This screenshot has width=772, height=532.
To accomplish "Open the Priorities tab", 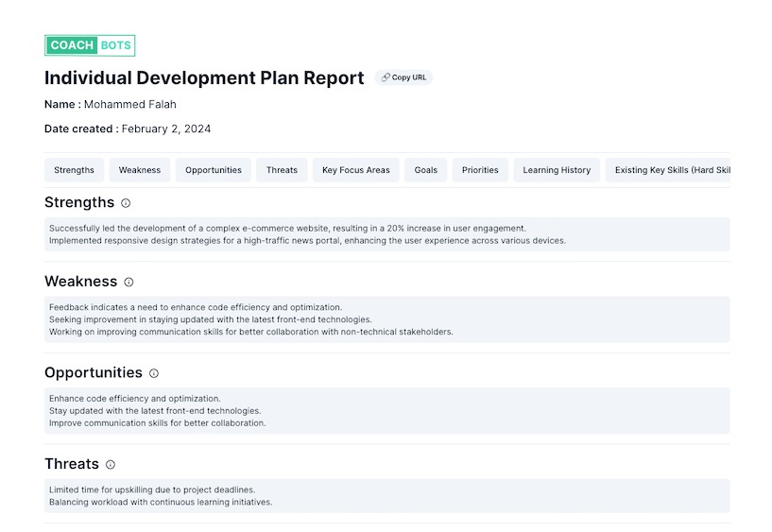I will (480, 170).
